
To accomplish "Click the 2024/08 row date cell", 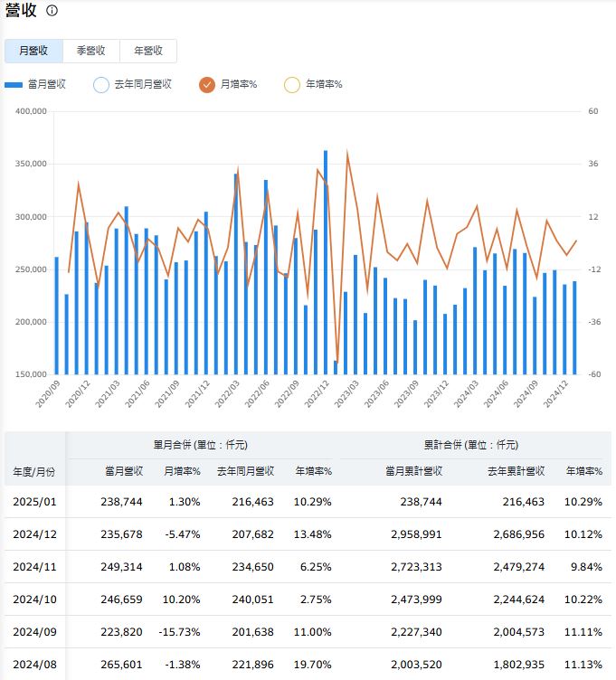I will point(34,665).
